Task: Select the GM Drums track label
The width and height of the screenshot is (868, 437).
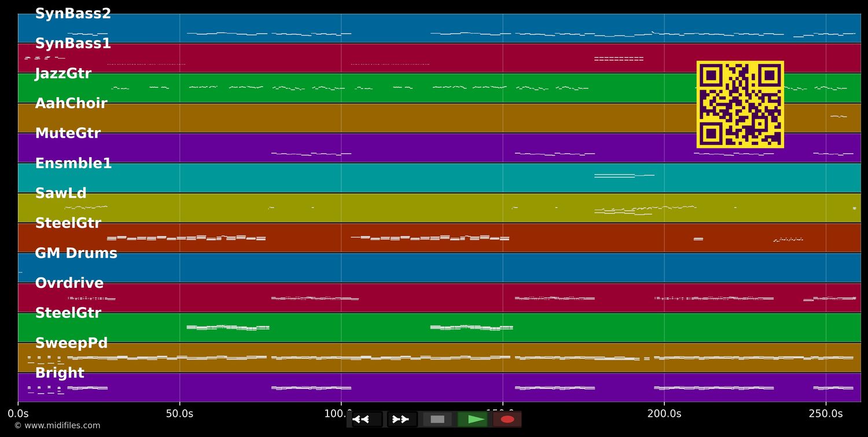Action: coord(76,254)
